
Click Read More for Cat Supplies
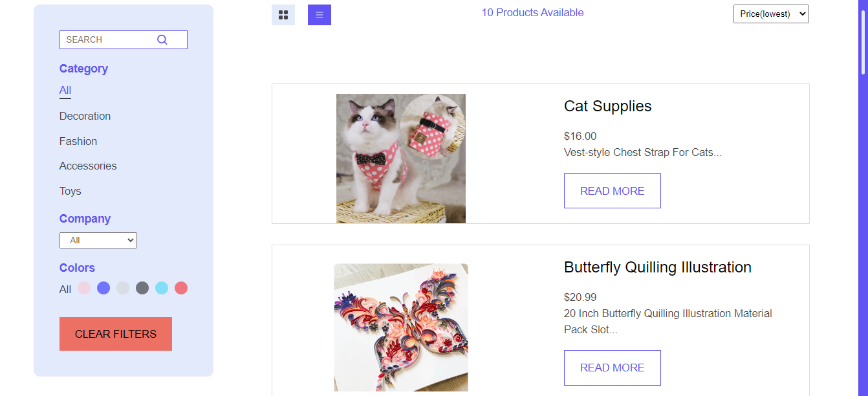click(x=613, y=191)
